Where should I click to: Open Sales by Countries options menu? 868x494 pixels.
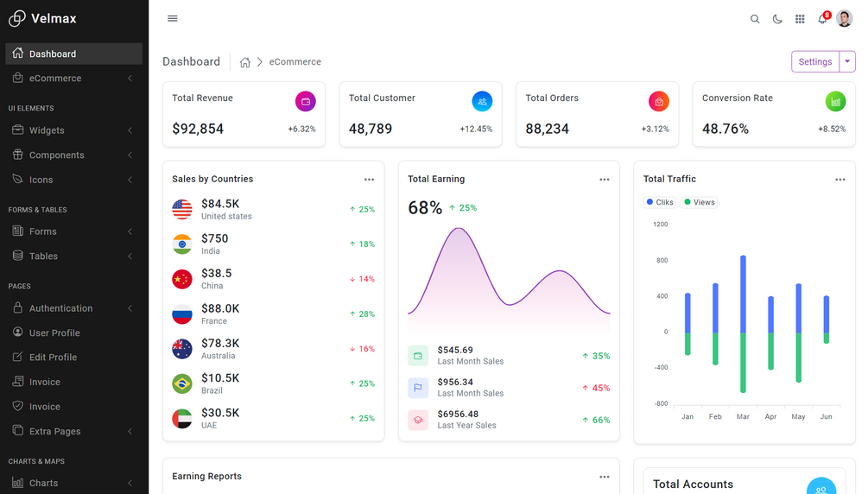pyautogui.click(x=370, y=180)
